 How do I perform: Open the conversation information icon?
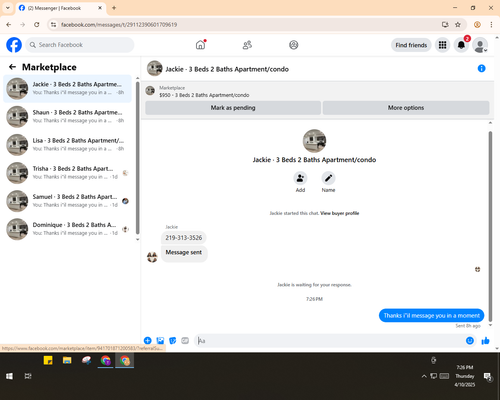point(481,68)
